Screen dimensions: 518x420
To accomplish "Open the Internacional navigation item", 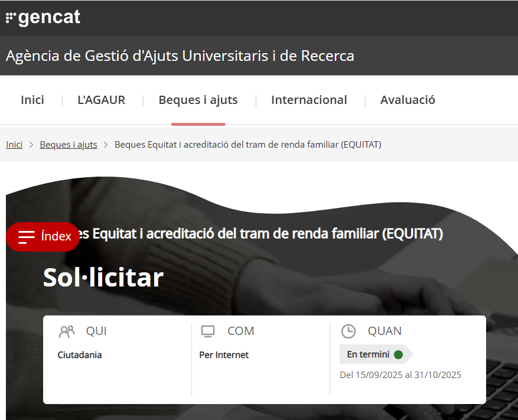I will (x=309, y=100).
